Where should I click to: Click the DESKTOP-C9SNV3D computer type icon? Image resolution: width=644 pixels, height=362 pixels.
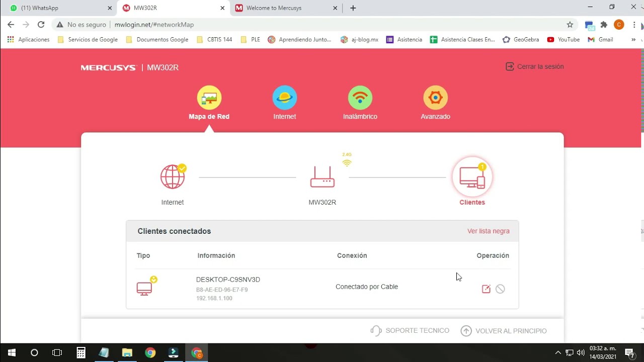click(x=145, y=288)
